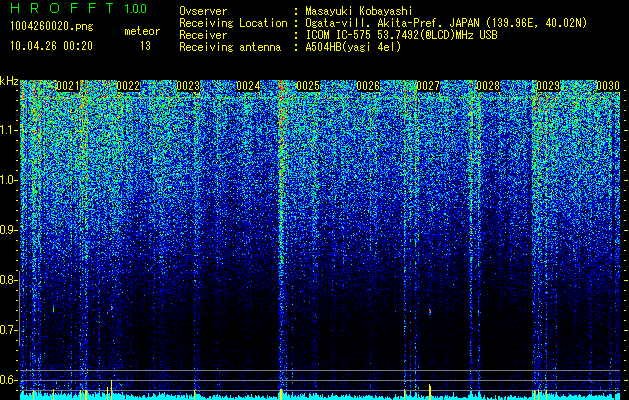This screenshot has width=629, height=400.
Task: Click time marker 0026
Action: pyautogui.click(x=368, y=86)
